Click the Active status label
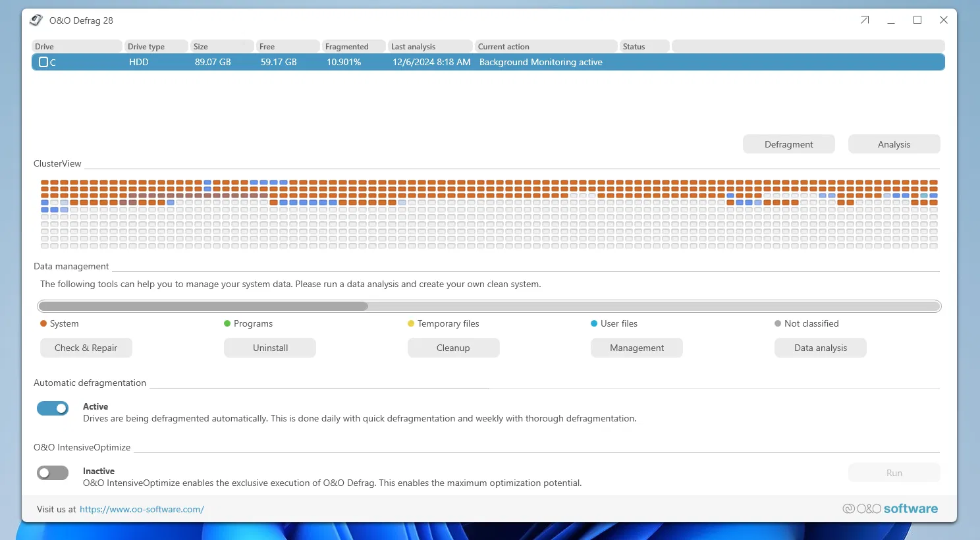This screenshot has height=540, width=980. point(95,406)
